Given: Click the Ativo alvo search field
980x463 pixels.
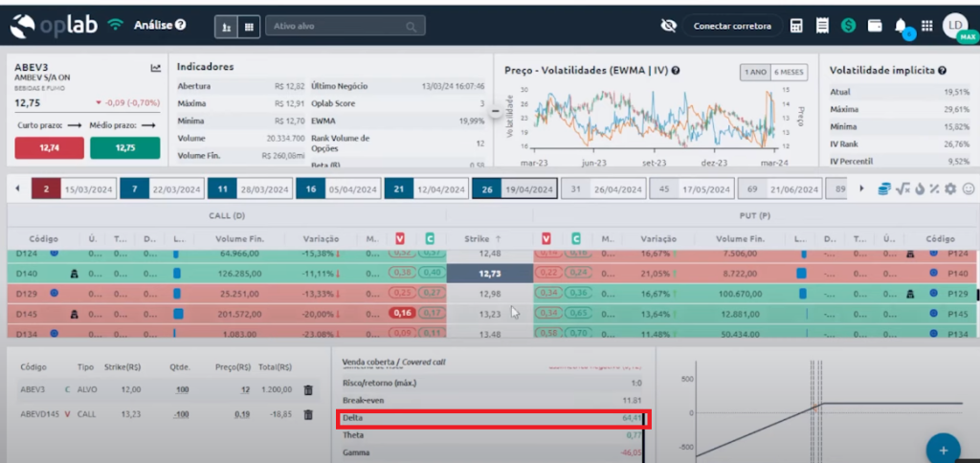Looking at the screenshot, I should click(x=345, y=27).
